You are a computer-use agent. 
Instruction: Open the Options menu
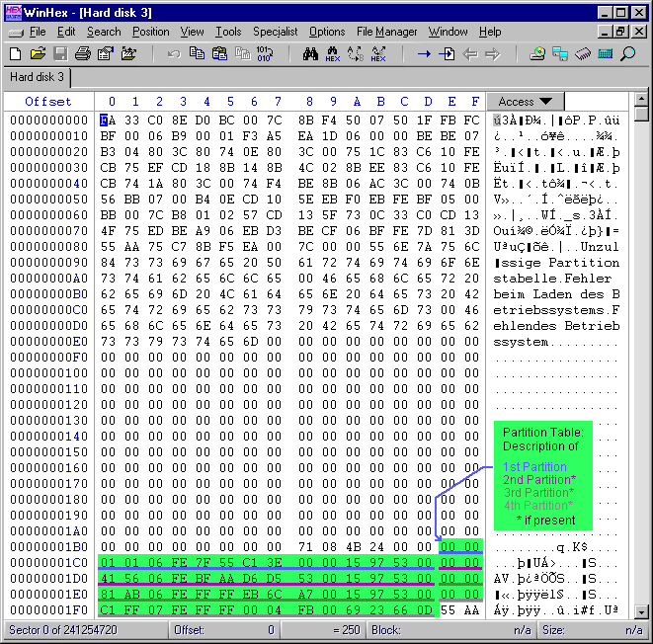click(x=327, y=32)
